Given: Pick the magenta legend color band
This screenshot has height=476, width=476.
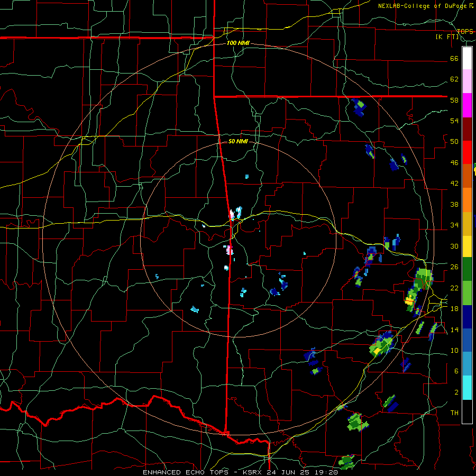Looking at the screenshot, I should (x=467, y=105).
